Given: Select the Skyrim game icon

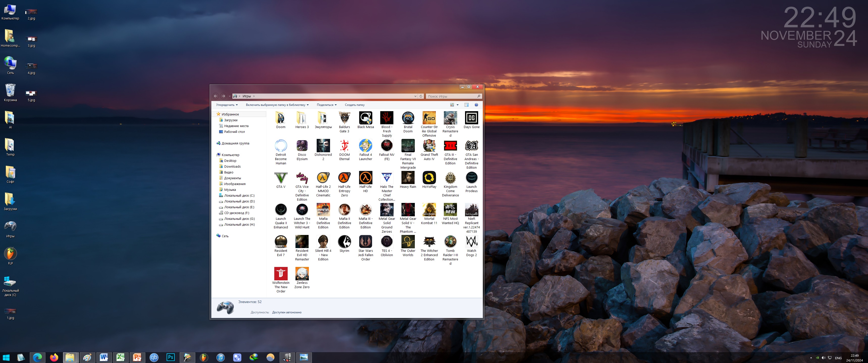Looking at the screenshot, I should (x=344, y=242).
